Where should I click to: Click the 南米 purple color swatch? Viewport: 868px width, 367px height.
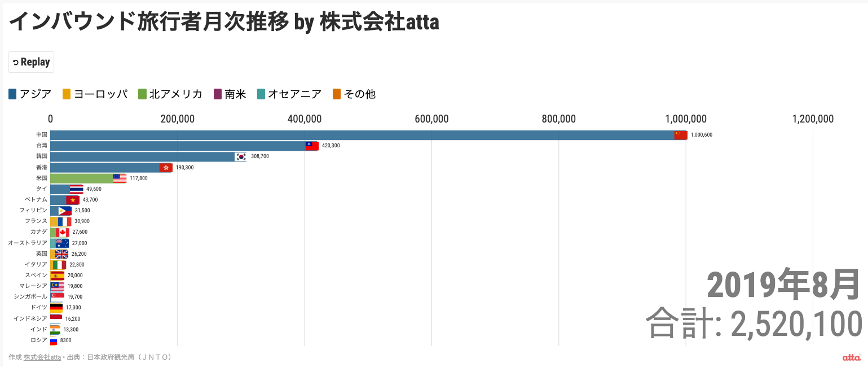[219, 94]
